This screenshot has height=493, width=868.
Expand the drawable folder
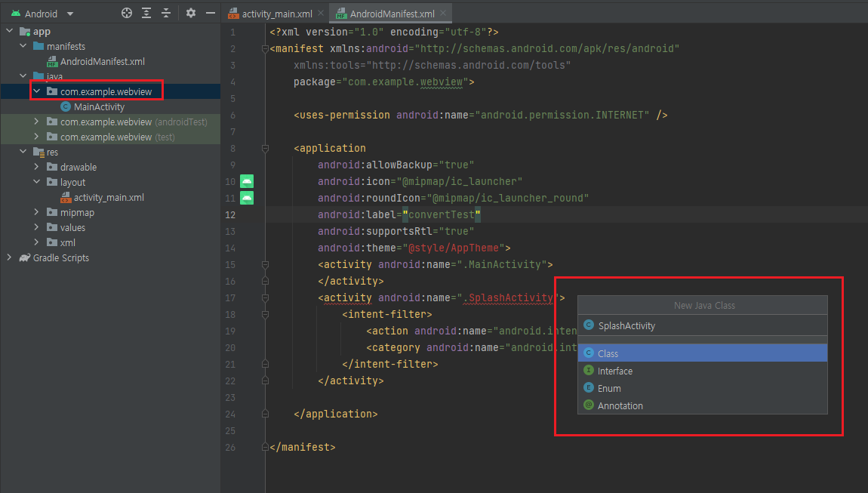(36, 167)
